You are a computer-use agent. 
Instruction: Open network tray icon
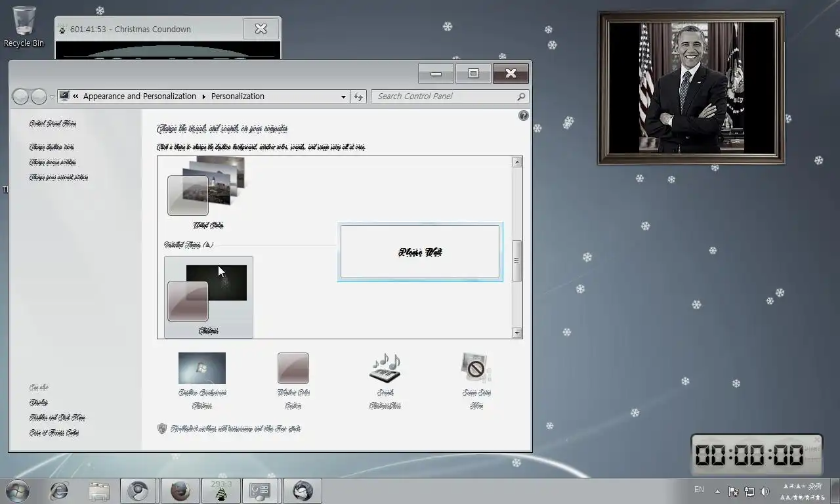click(749, 491)
